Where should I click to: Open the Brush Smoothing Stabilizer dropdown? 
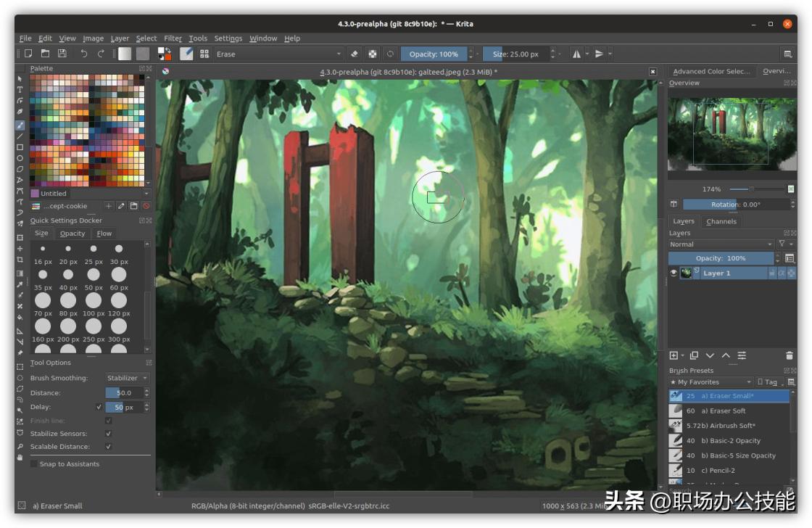pyautogui.click(x=127, y=378)
